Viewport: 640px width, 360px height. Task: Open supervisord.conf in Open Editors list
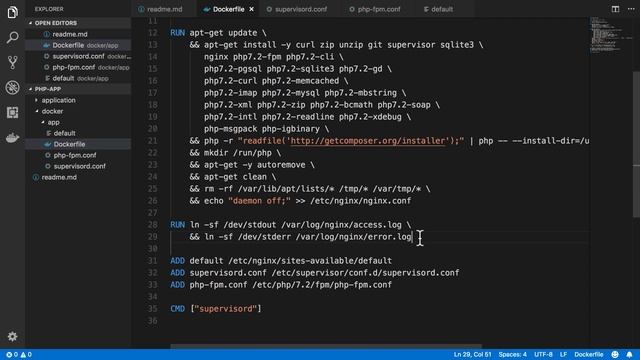click(x=78, y=56)
